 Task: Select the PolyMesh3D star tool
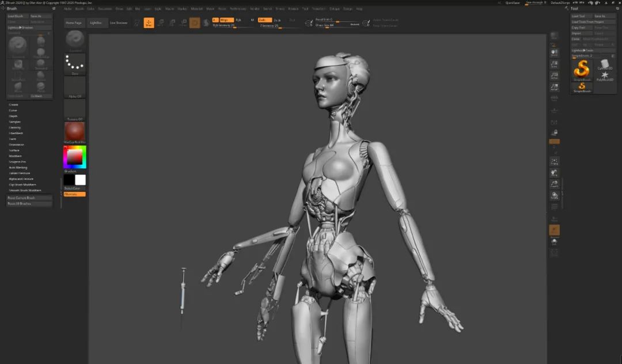point(605,76)
